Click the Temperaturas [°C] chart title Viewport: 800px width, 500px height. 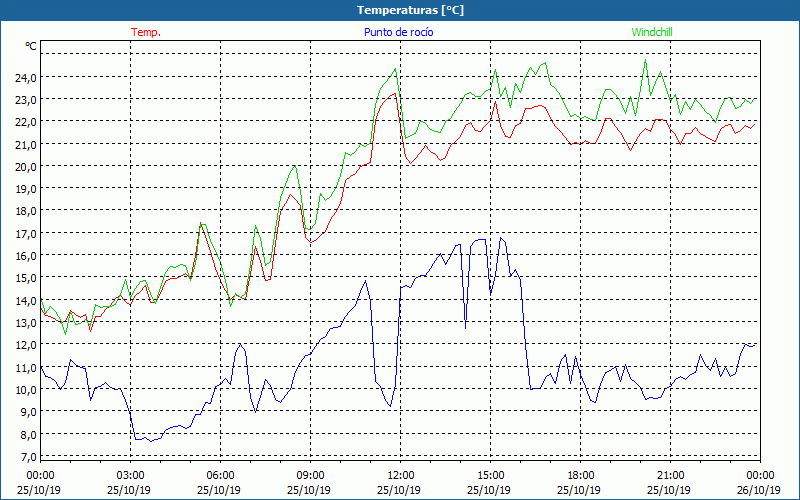tap(410, 10)
